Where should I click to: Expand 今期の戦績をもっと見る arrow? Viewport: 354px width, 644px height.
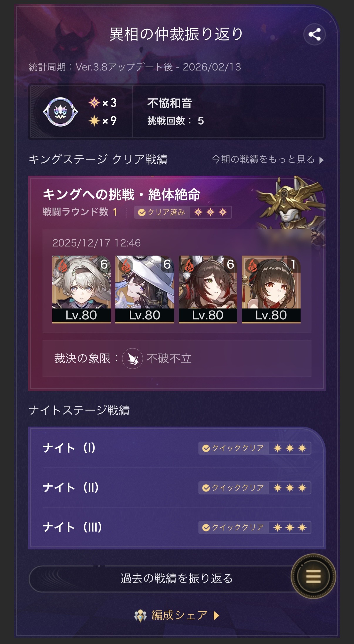[x=321, y=160]
